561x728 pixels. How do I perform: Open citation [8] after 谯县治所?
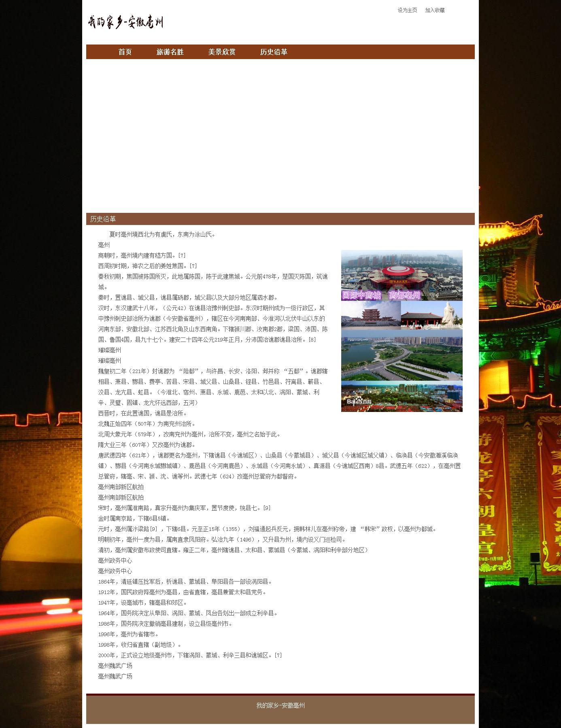(312, 340)
